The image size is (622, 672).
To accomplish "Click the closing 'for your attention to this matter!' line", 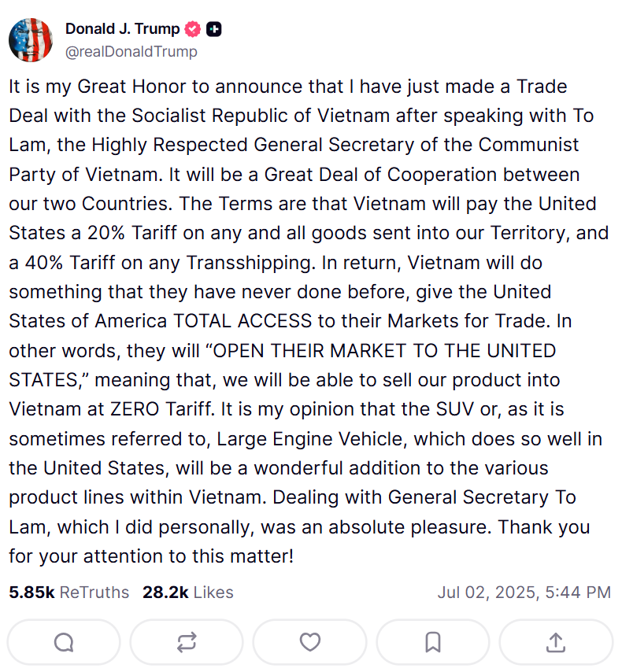I will tap(151, 556).
